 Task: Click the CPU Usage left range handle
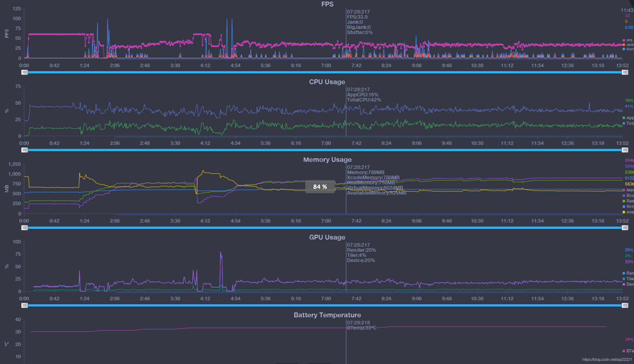(24, 150)
